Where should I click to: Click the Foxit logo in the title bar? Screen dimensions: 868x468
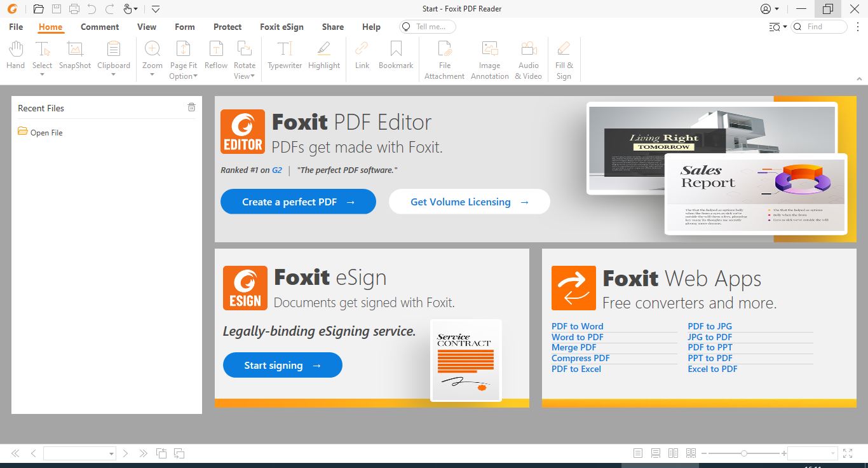(12, 9)
